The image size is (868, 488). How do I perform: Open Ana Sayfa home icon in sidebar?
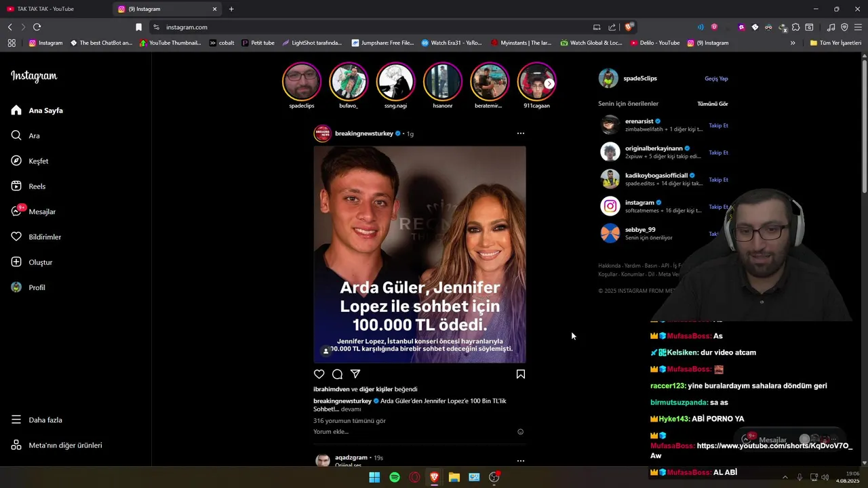16,110
